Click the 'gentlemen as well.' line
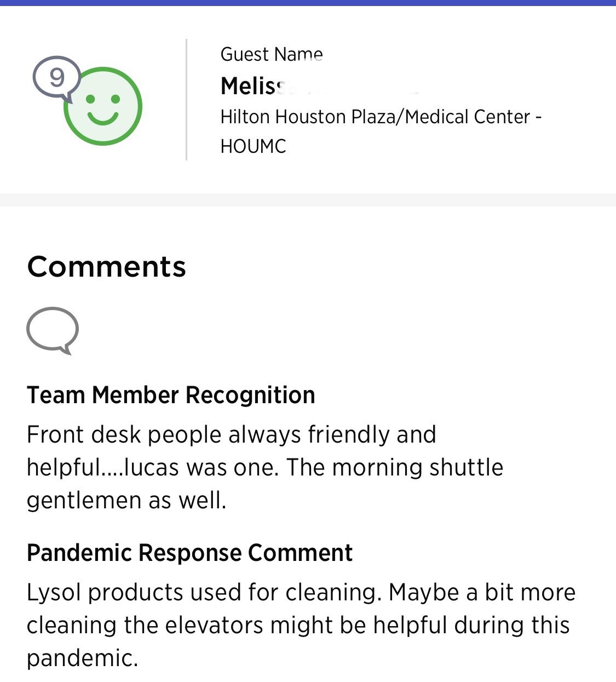Image resolution: width=616 pixels, height=682 pixels. tap(126, 500)
